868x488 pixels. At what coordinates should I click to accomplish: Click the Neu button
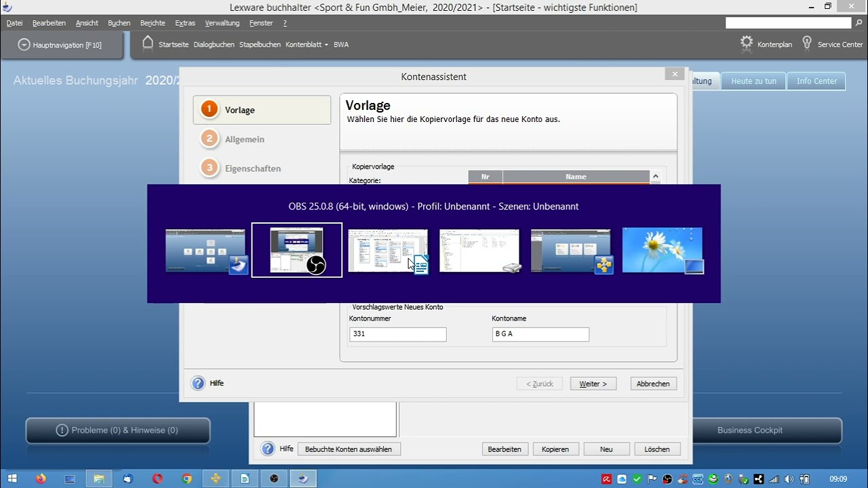point(606,449)
